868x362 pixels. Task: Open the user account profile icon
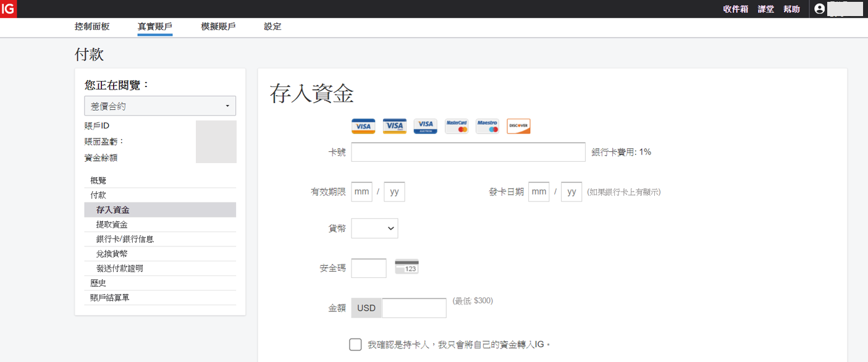820,9
